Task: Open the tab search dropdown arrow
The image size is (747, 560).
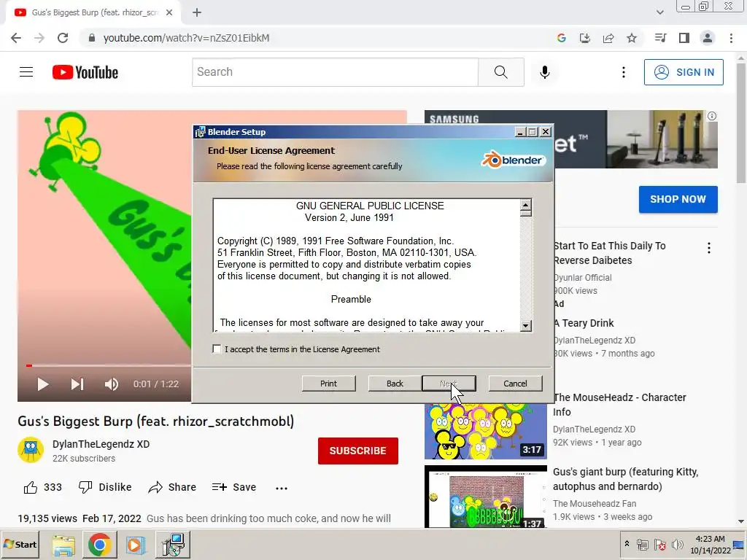Action: tap(659, 13)
